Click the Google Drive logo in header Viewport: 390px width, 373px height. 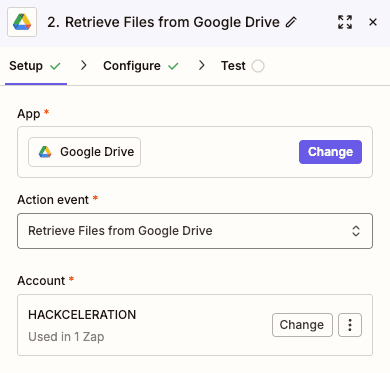[x=22, y=22]
